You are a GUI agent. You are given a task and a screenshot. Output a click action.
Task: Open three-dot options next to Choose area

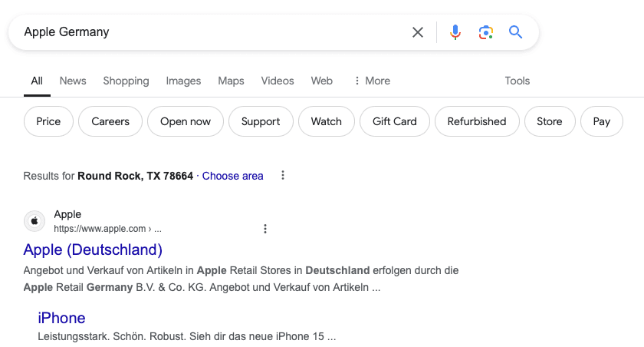click(282, 176)
